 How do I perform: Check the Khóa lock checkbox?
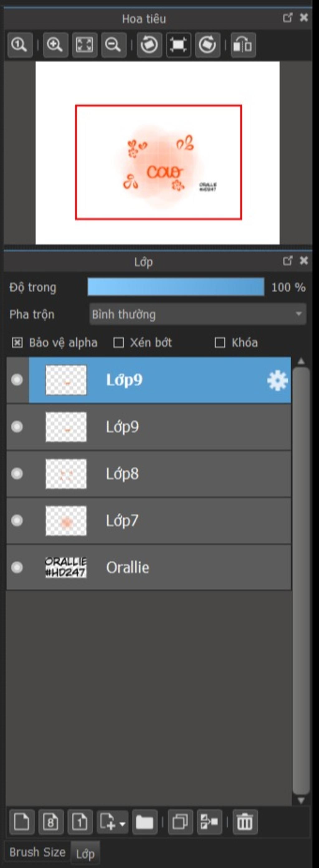click(220, 343)
